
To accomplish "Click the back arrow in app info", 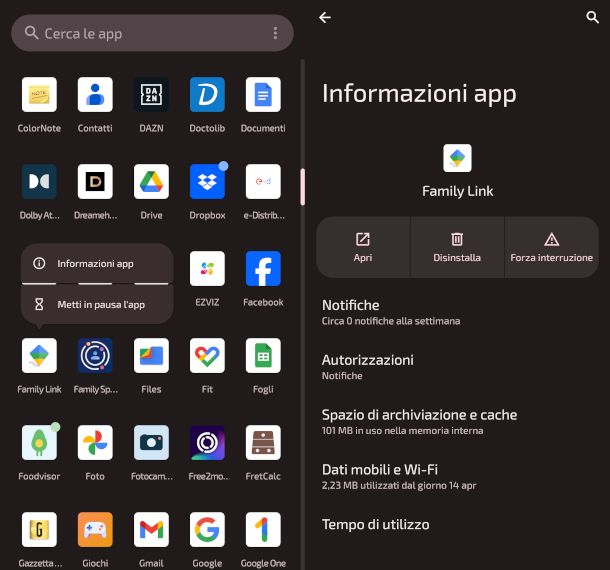I will click(x=325, y=17).
